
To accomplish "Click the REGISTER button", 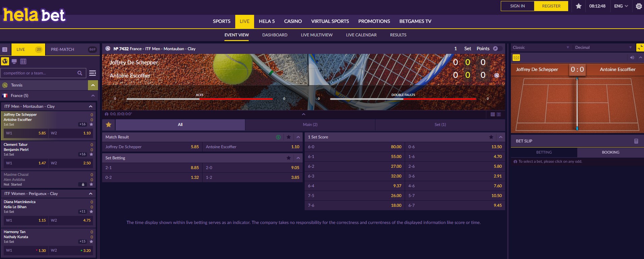I will pyautogui.click(x=551, y=6).
